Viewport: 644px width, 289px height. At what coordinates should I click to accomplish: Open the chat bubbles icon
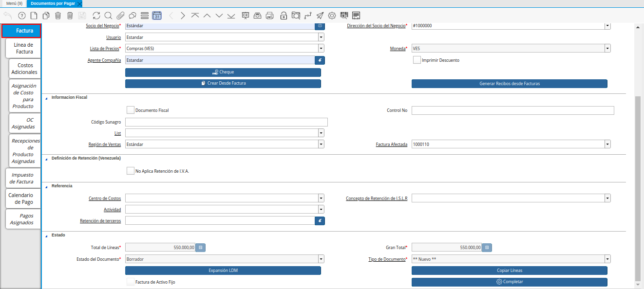[x=132, y=16]
